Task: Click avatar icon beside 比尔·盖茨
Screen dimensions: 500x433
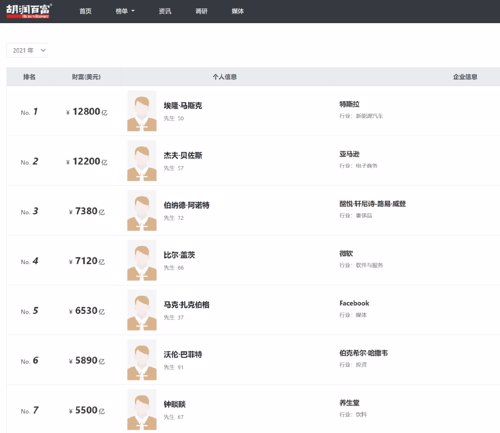Action: [142, 260]
